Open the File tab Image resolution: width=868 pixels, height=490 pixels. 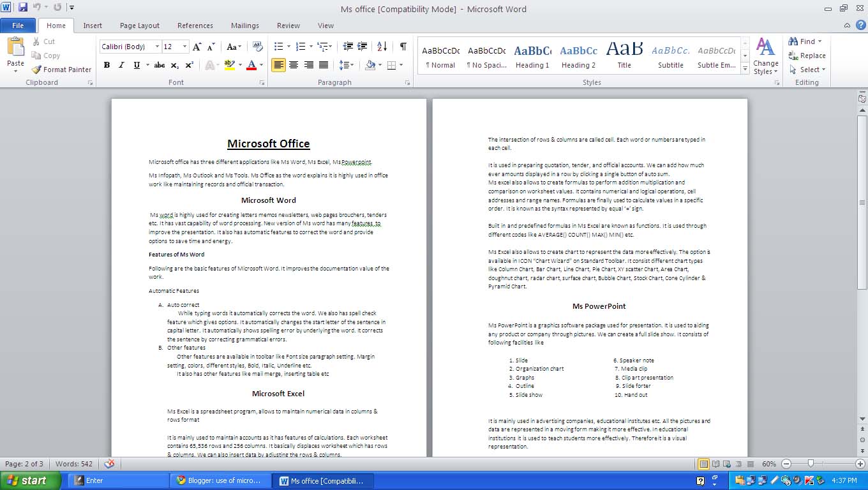(x=18, y=26)
